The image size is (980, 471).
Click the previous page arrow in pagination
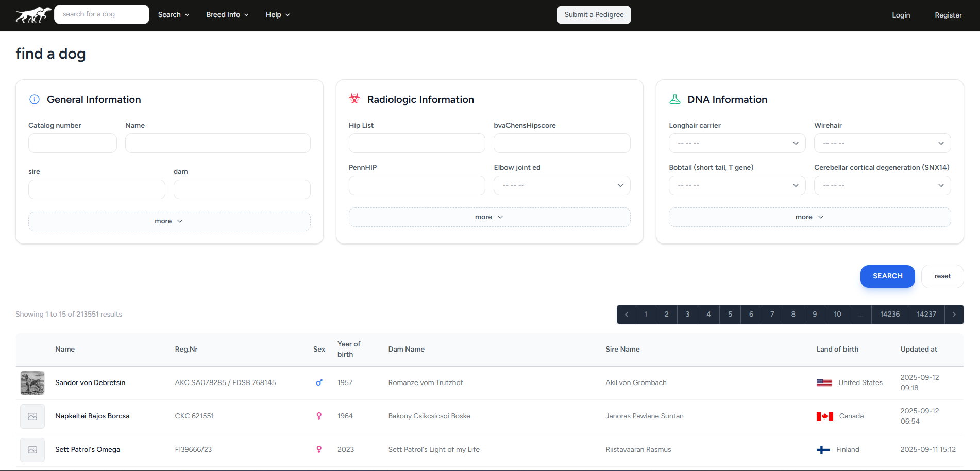tap(627, 315)
